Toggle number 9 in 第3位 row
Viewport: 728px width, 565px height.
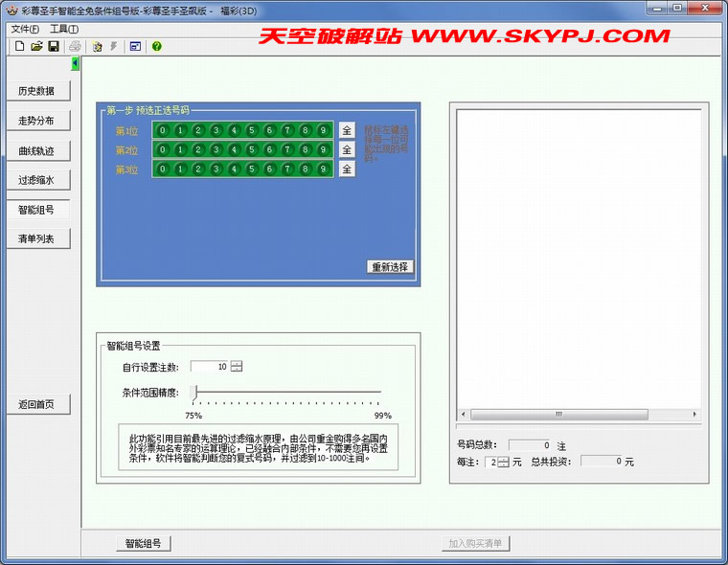point(323,169)
